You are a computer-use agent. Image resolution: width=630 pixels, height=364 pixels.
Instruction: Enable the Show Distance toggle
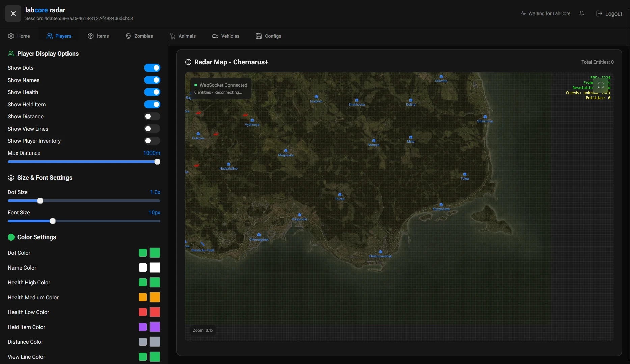pos(152,116)
